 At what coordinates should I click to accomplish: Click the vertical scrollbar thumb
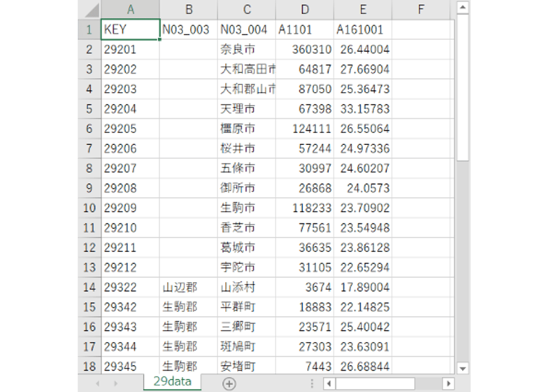coord(462,87)
